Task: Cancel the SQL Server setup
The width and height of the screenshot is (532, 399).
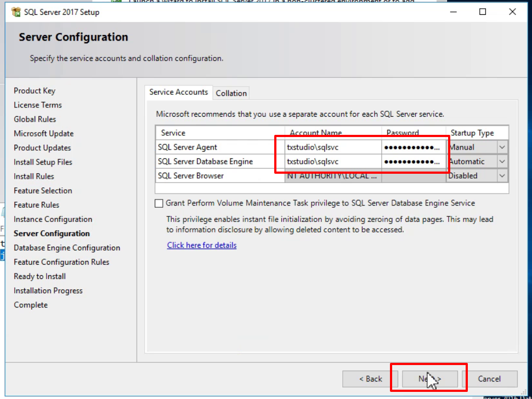Action: (489, 379)
